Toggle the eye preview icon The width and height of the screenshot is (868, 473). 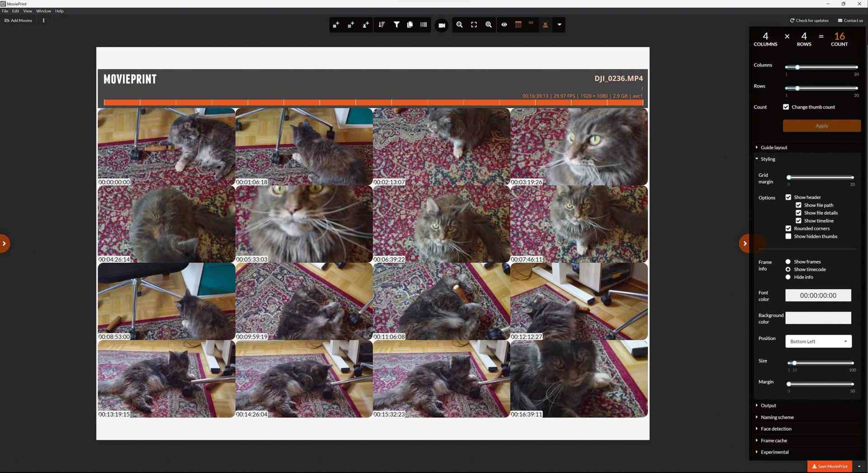(504, 25)
